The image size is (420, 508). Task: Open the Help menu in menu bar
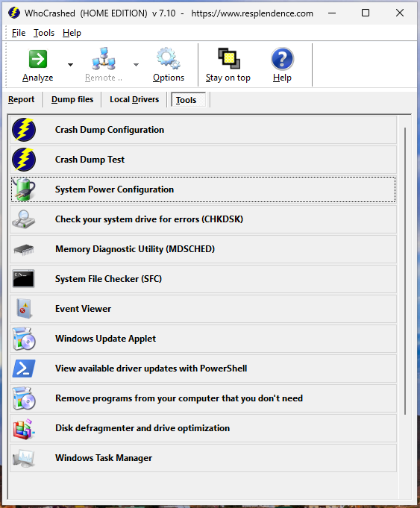[72, 33]
